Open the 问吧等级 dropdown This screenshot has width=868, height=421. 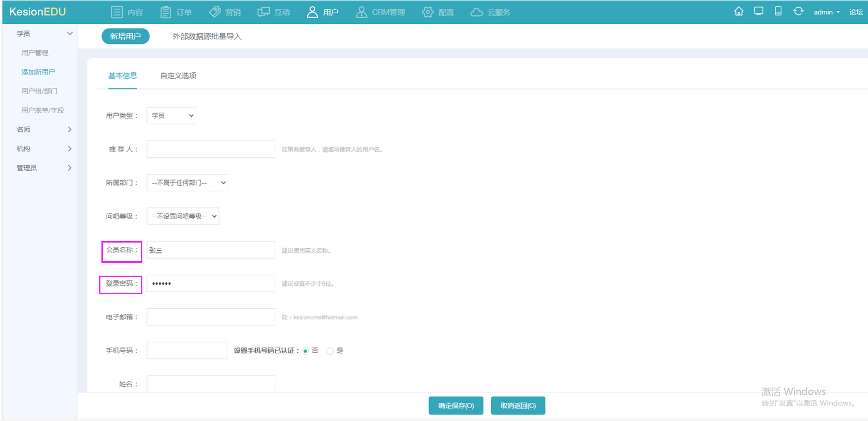click(183, 217)
